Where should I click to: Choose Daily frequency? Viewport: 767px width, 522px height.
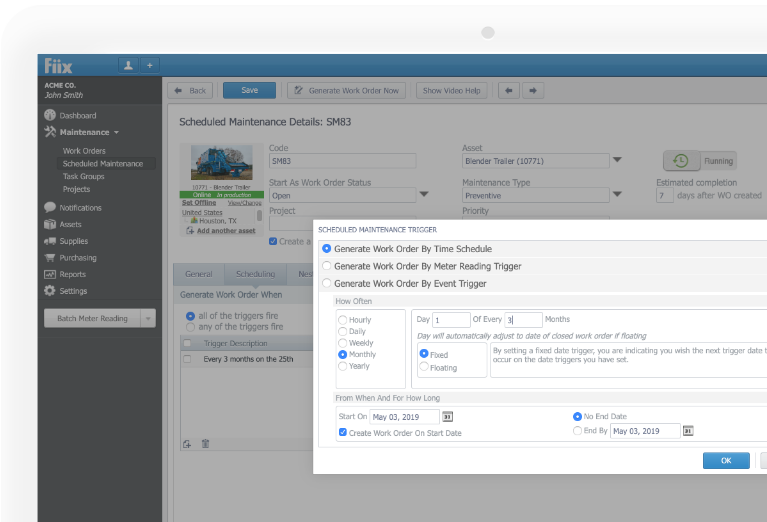point(342,331)
